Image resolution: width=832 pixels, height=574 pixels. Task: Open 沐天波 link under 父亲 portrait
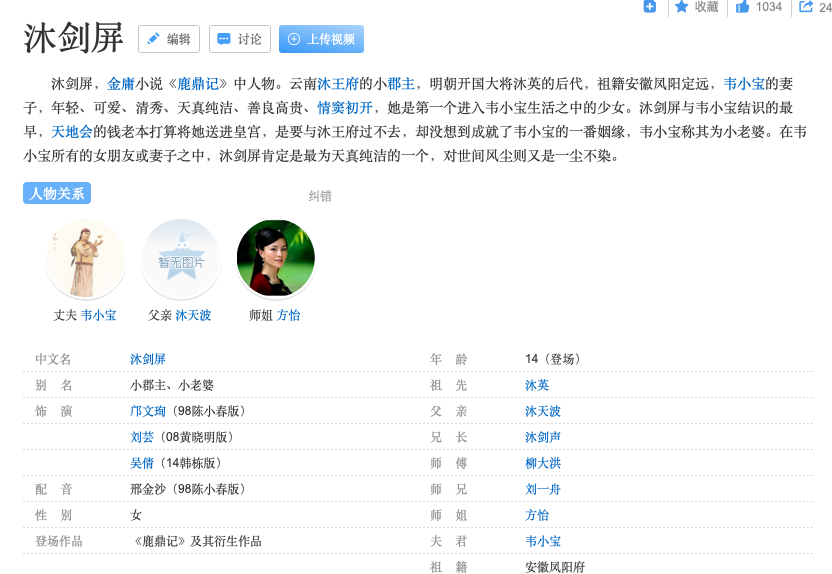point(193,315)
